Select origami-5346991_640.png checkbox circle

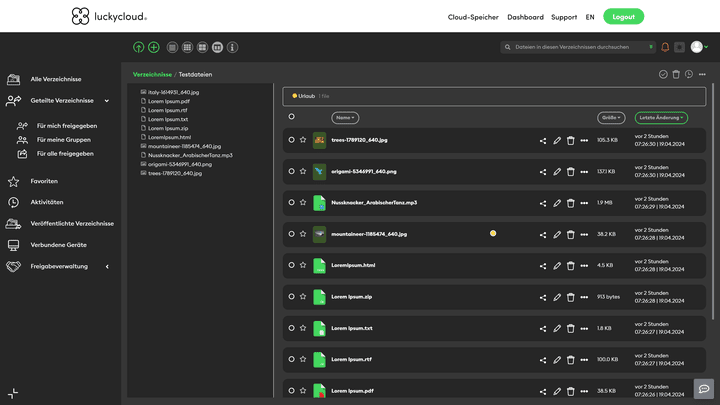tap(291, 171)
